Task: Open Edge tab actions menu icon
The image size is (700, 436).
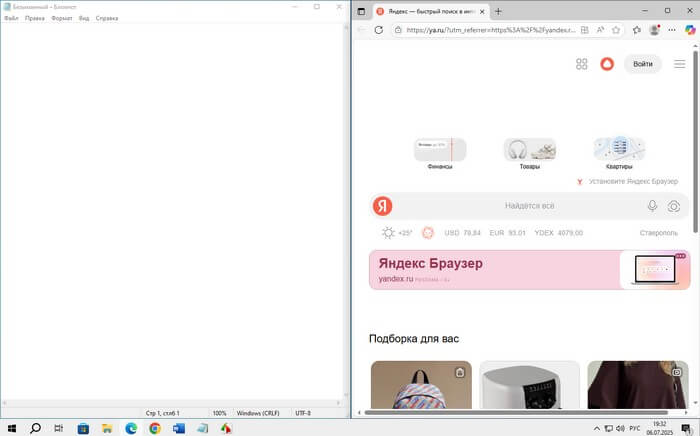Action: pos(361,11)
